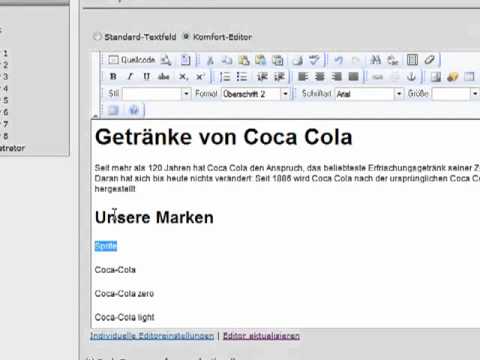480x360 pixels.
Task: Open the templates icon in the top toolbar row
Action: (x=185, y=60)
